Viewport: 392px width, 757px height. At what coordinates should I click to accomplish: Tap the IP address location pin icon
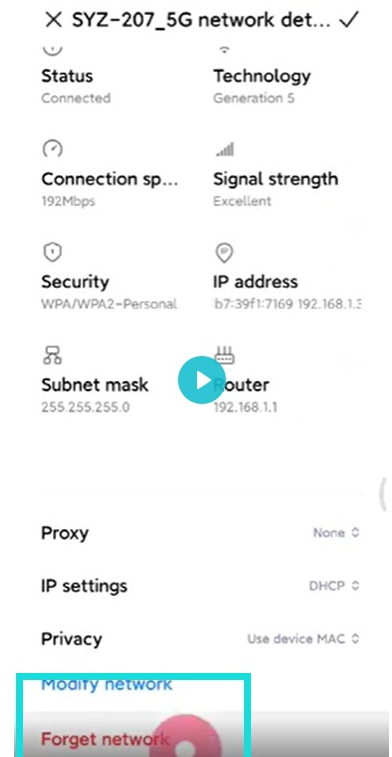pos(224,252)
